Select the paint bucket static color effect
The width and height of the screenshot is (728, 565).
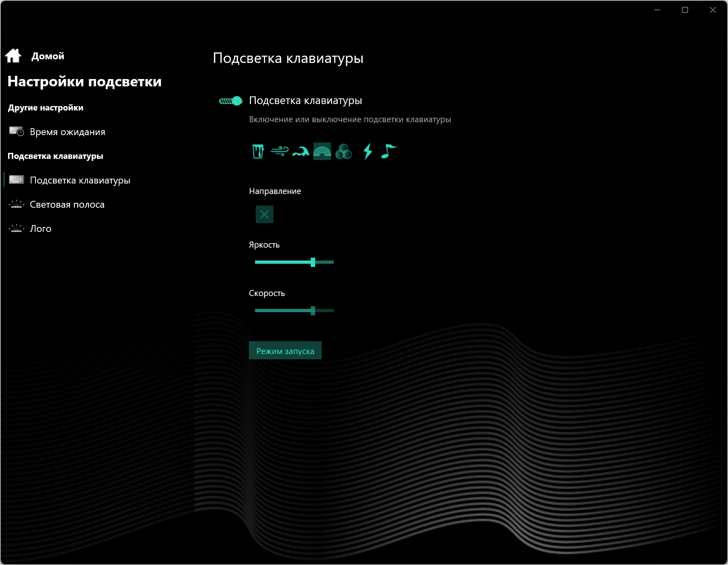pos(258,152)
